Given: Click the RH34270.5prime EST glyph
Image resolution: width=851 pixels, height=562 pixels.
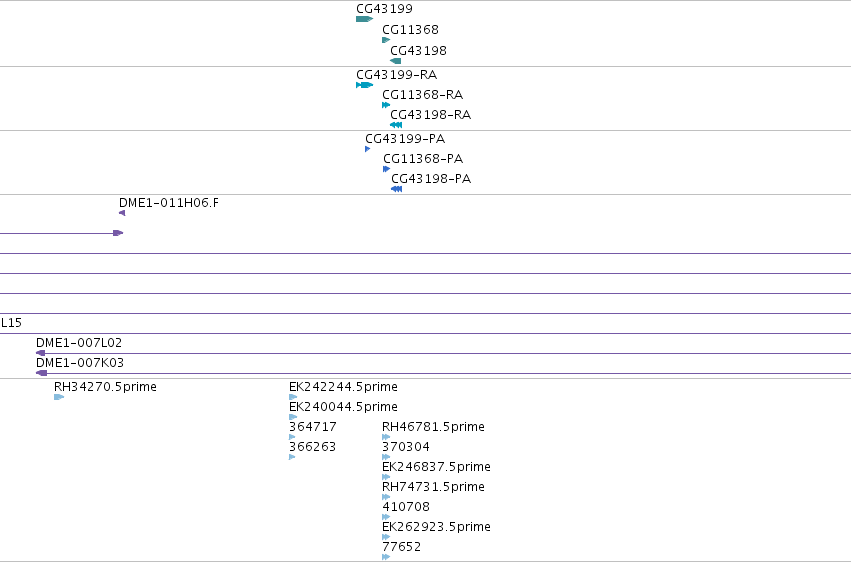Looking at the screenshot, I should tap(59, 397).
